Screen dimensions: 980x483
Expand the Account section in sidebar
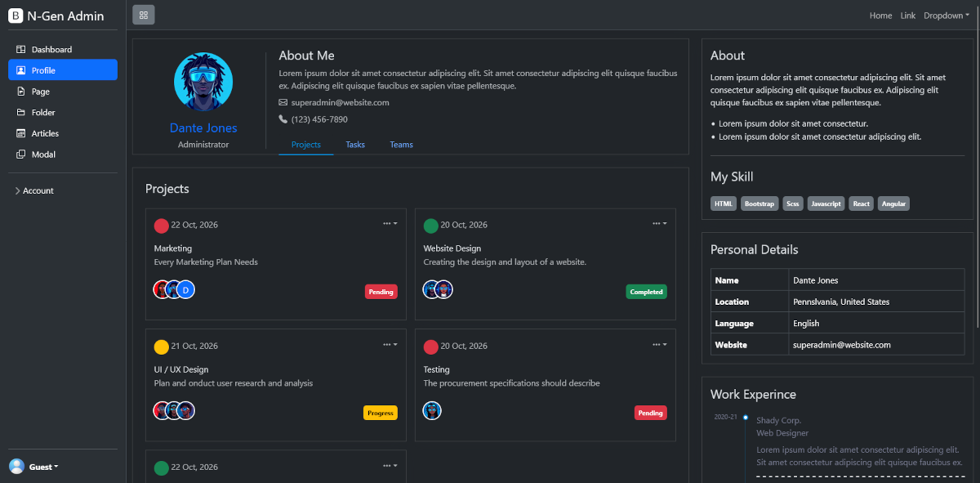pyautogui.click(x=38, y=191)
